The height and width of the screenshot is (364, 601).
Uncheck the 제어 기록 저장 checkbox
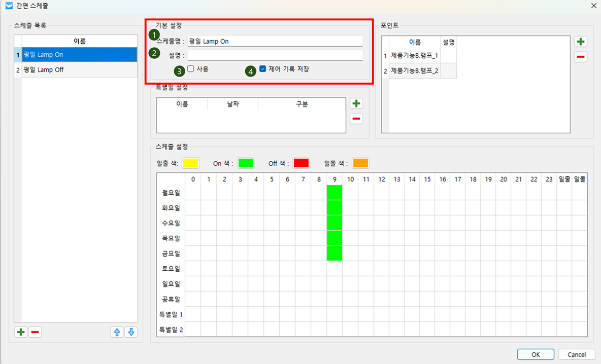[x=262, y=69]
